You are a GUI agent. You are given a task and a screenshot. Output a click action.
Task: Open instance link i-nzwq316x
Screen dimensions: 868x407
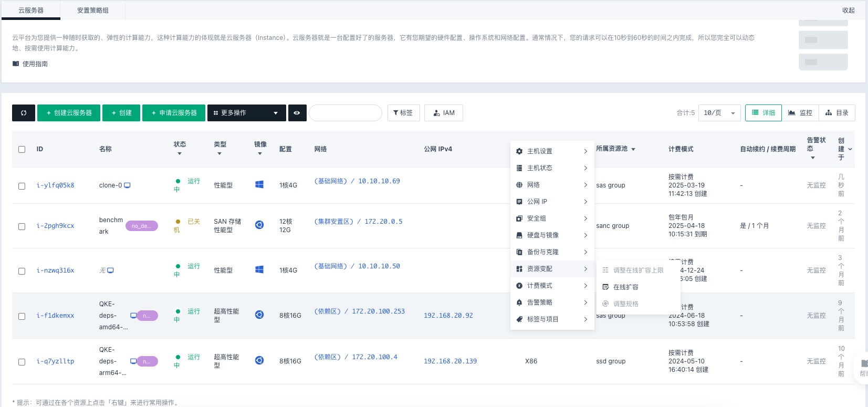pos(55,270)
